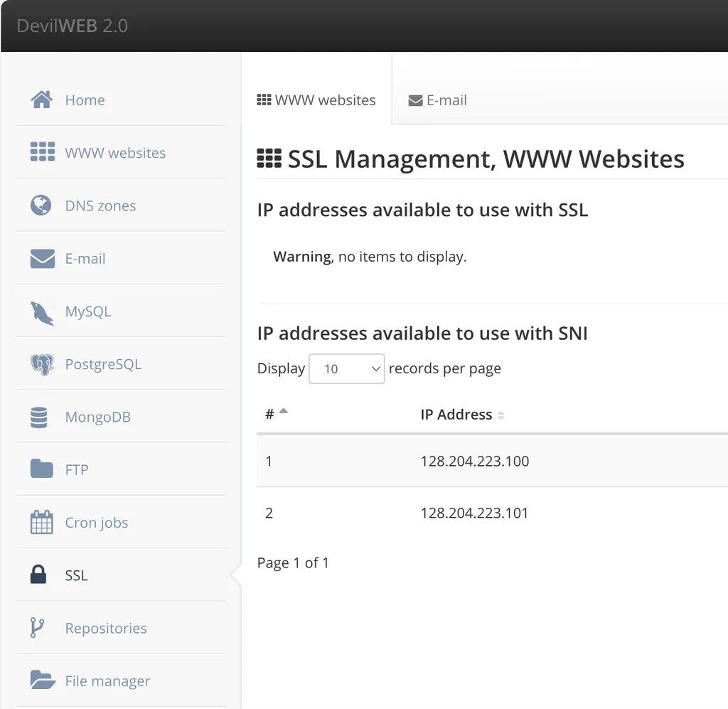Switch to the E-mail tab
Viewport: 728px width, 709px height.
click(x=438, y=100)
